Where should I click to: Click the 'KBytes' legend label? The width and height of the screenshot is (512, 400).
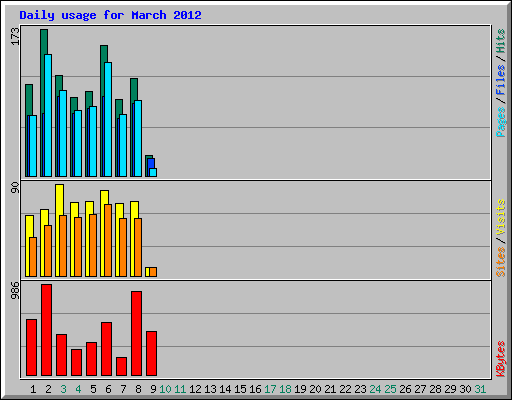pos(500,359)
